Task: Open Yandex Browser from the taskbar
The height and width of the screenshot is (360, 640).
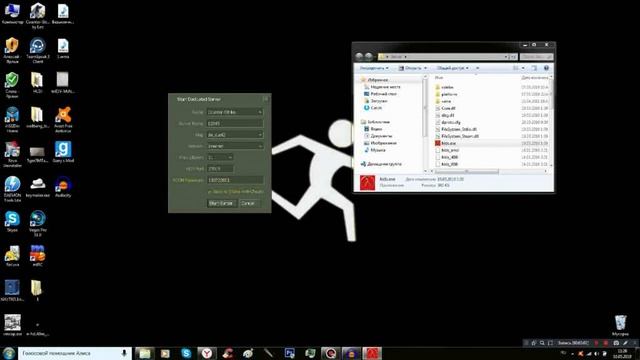Action: coord(207,353)
